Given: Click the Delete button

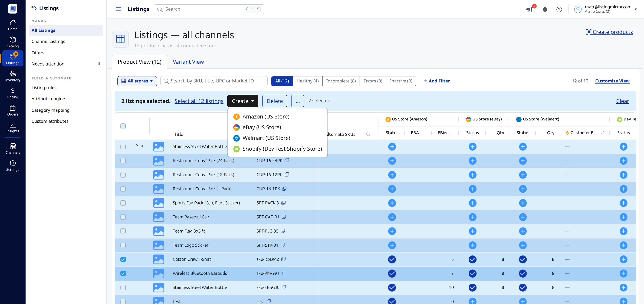Looking at the screenshot, I should 275,101.
